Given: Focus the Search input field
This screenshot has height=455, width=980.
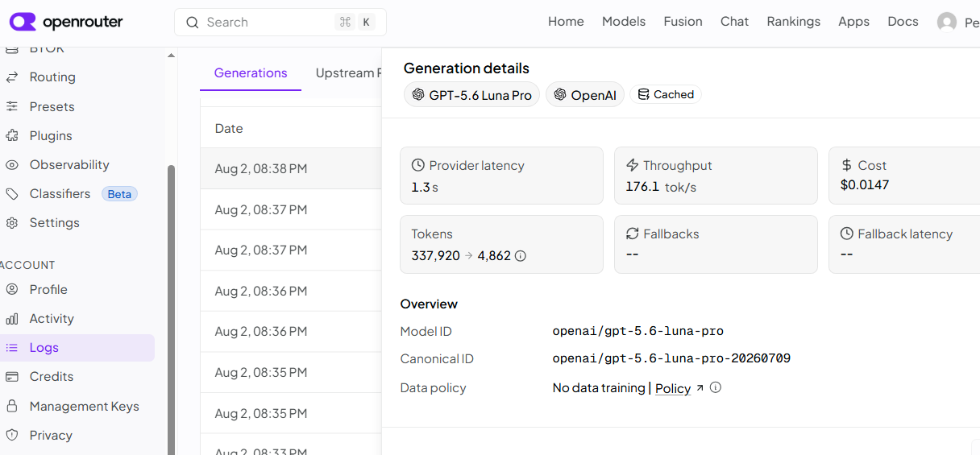Looking at the screenshot, I should 280,23.
